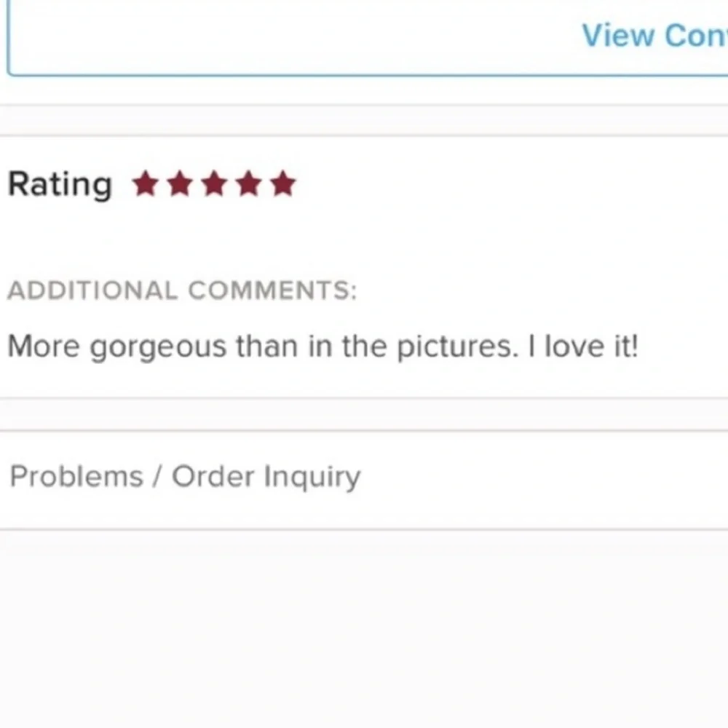Click the word "than" in the comment
The width and height of the screenshot is (728, 728).
(x=266, y=346)
